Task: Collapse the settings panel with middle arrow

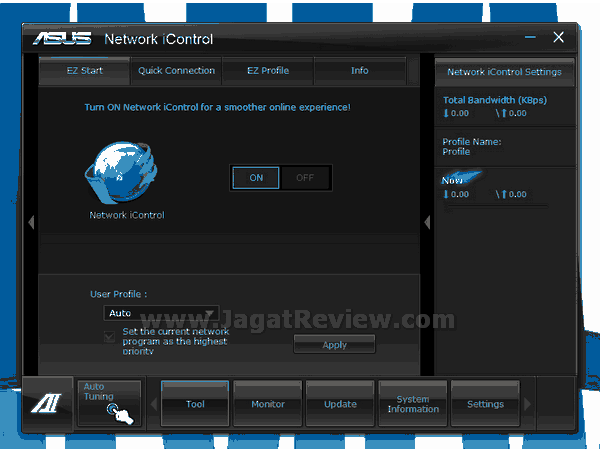Action: pyautogui.click(x=427, y=222)
